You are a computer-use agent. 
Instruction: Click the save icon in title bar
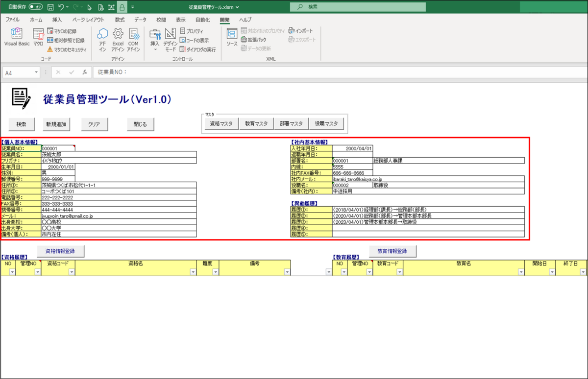[x=50, y=7]
